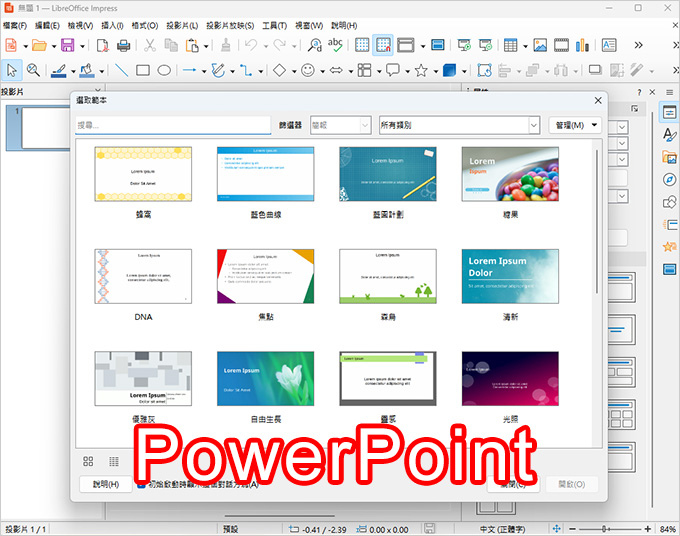Expand the fill color dropdown arrow
Image resolution: width=680 pixels, height=536 pixels.
click(101, 71)
